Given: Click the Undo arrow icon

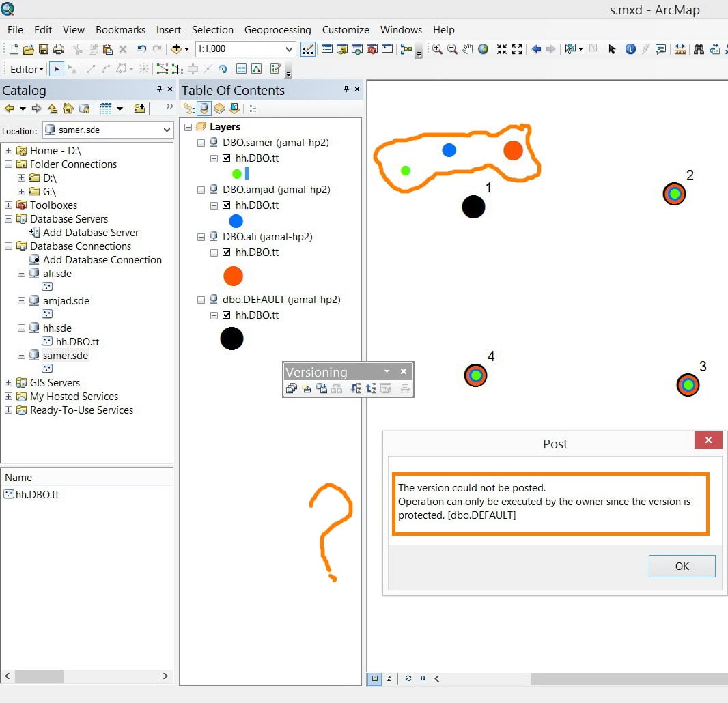Looking at the screenshot, I should pos(142,48).
